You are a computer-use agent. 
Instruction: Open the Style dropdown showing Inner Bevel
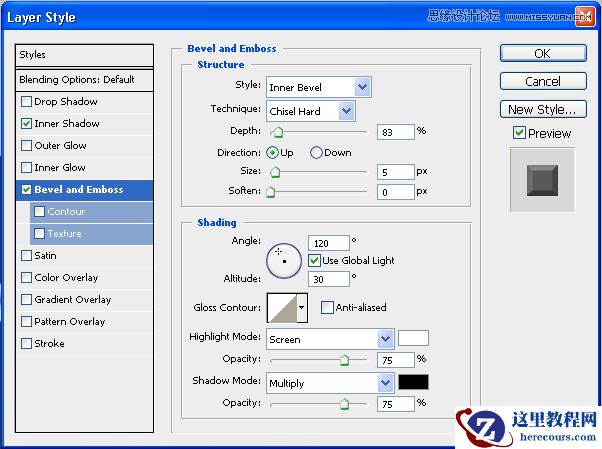tap(318, 87)
